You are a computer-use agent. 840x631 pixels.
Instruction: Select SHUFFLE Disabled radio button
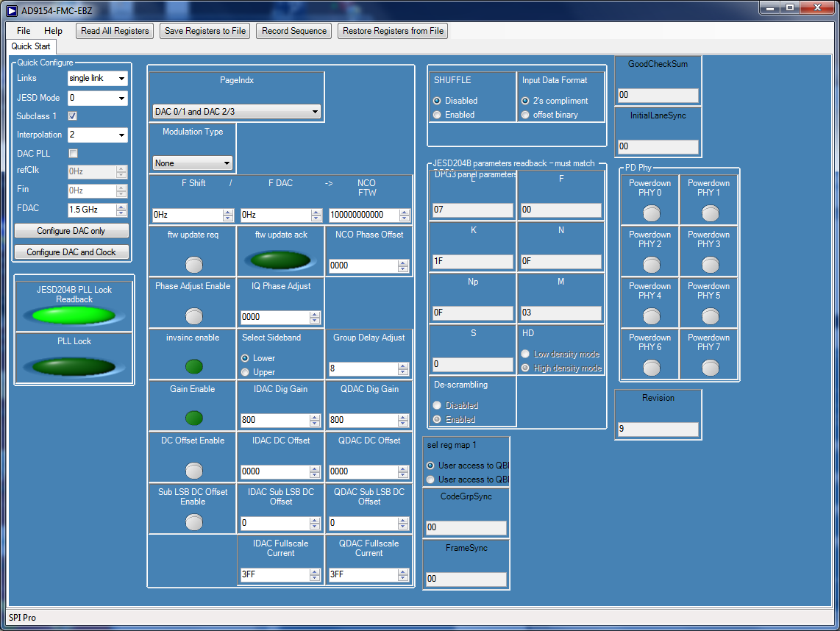pos(437,101)
